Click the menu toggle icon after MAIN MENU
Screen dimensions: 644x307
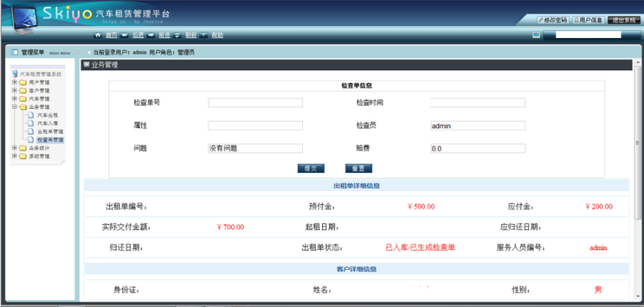pyautogui.click(x=77, y=52)
